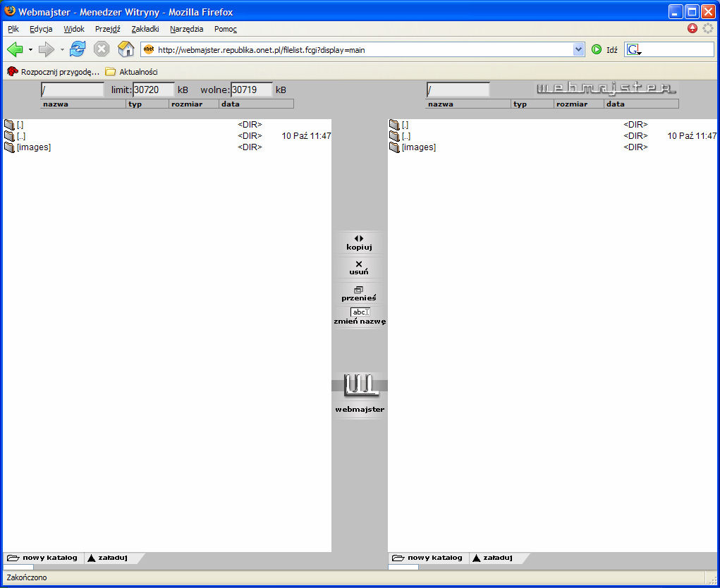Viewport: 720px width, 588px height.
Task: Click the images folder icon in left panel
Action: (9, 147)
